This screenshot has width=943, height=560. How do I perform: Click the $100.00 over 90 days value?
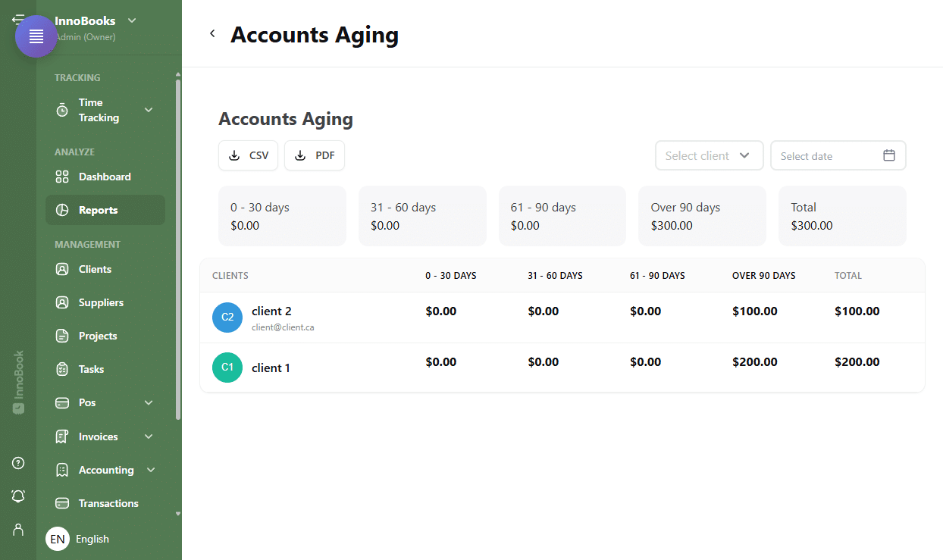click(755, 311)
